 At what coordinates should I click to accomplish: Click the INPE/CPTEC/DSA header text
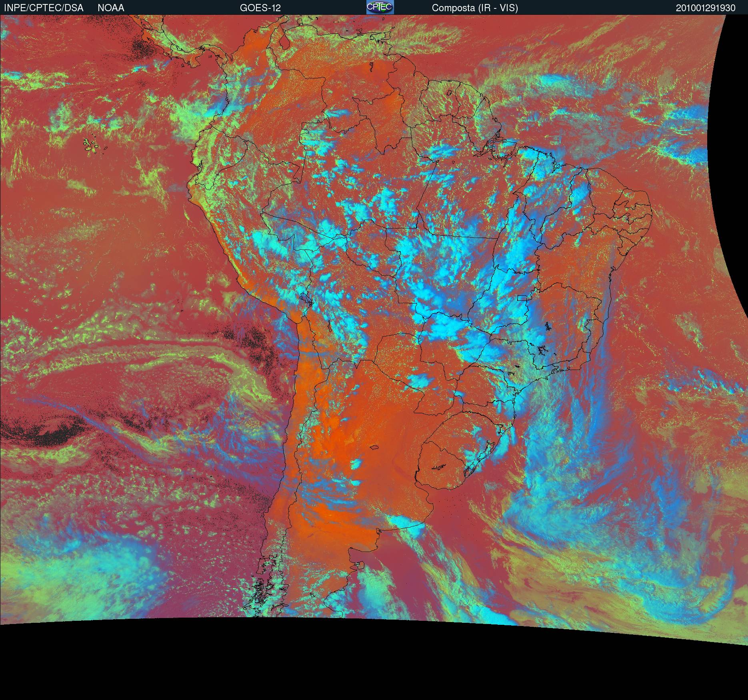coord(44,8)
